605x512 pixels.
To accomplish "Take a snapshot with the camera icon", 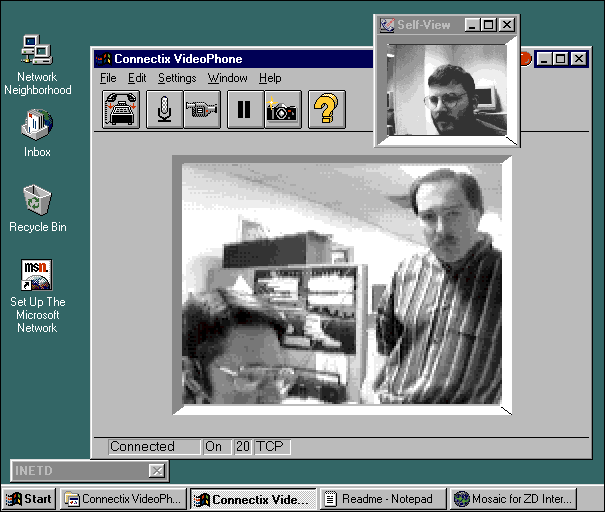I will tap(282, 109).
